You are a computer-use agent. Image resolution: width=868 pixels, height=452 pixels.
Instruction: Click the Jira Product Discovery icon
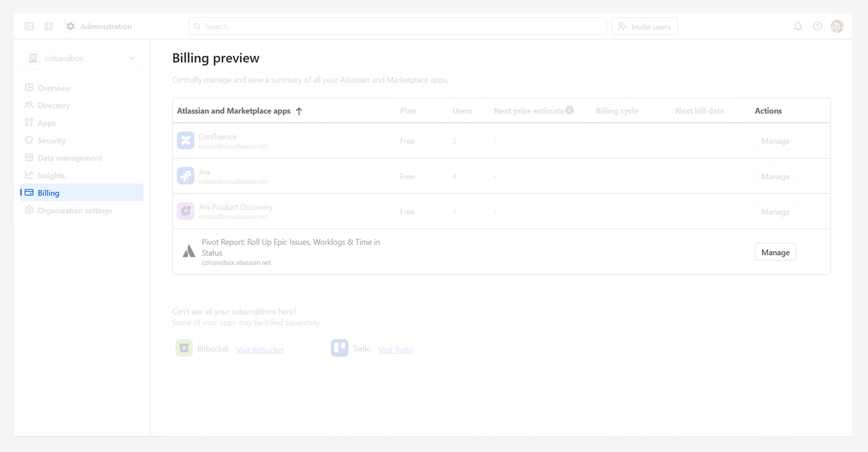185,211
